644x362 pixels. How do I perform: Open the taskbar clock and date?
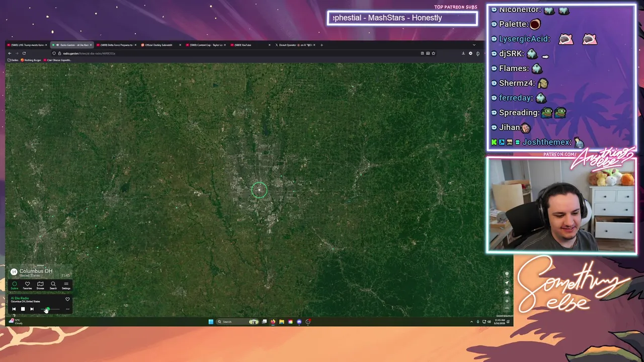coord(500,322)
